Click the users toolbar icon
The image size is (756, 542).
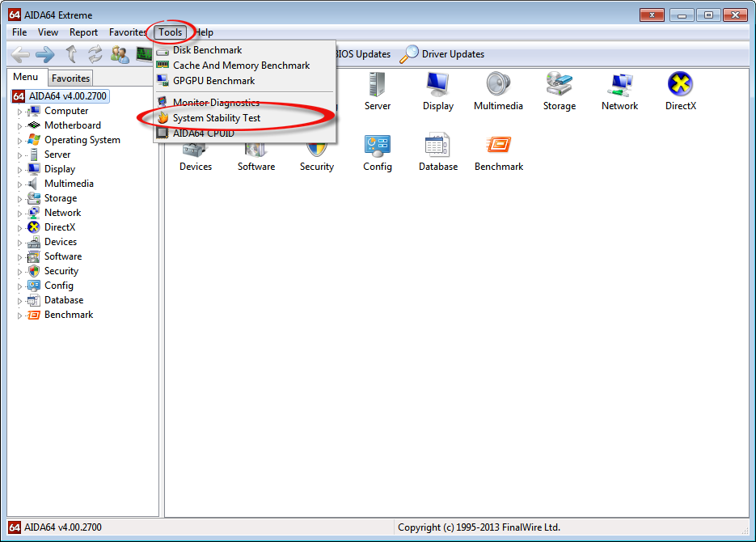click(x=120, y=54)
